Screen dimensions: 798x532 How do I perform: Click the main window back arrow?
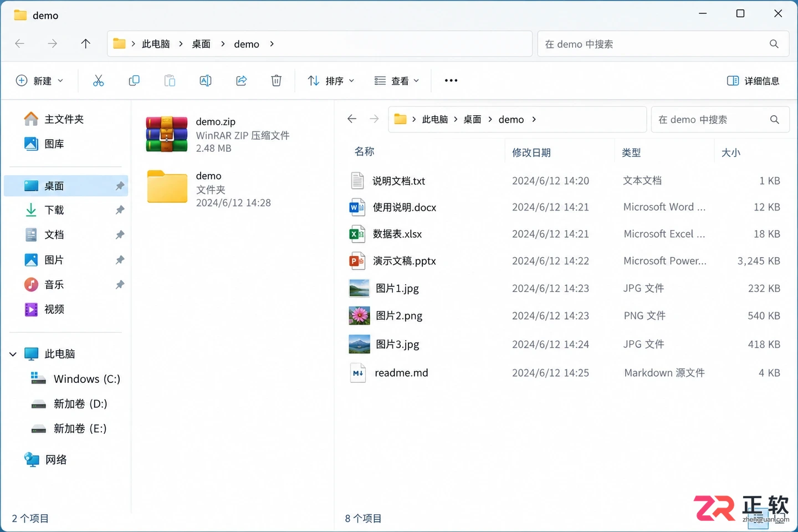20,44
